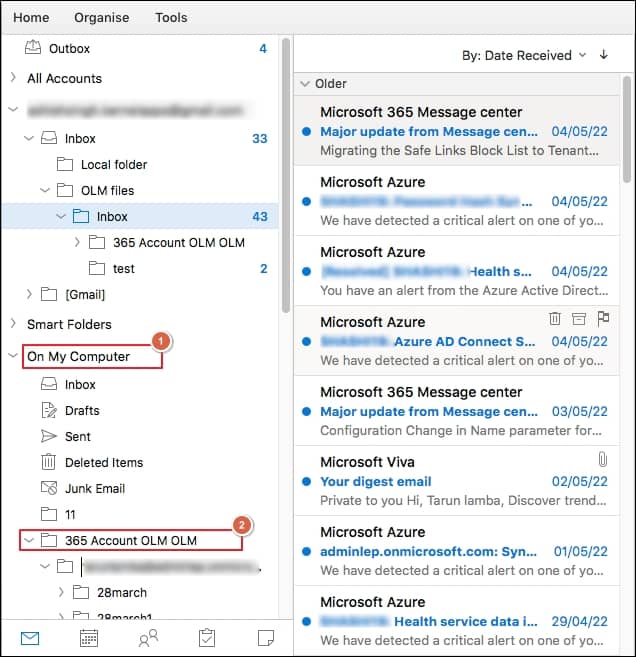Open the Tools tab

click(171, 18)
